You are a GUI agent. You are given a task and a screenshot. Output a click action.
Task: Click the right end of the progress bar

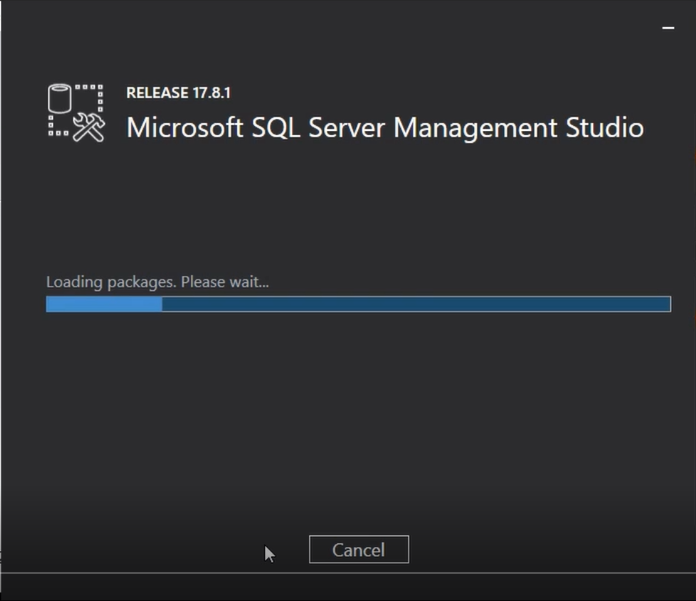(x=668, y=304)
